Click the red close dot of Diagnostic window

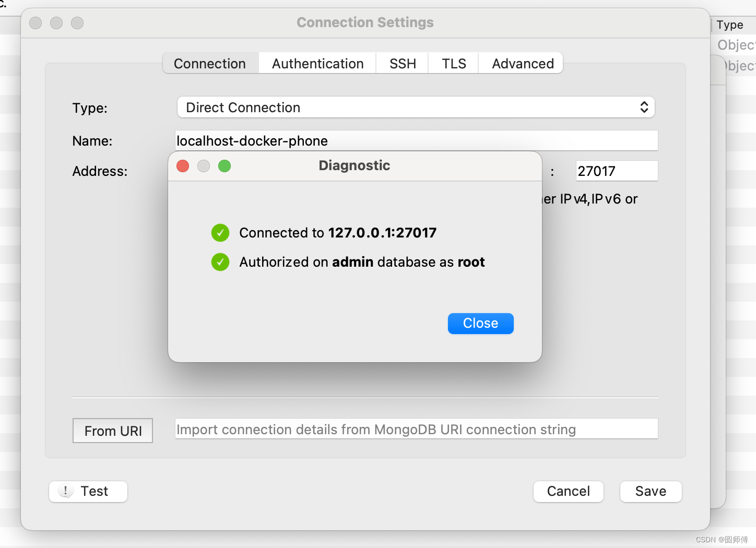(183, 166)
